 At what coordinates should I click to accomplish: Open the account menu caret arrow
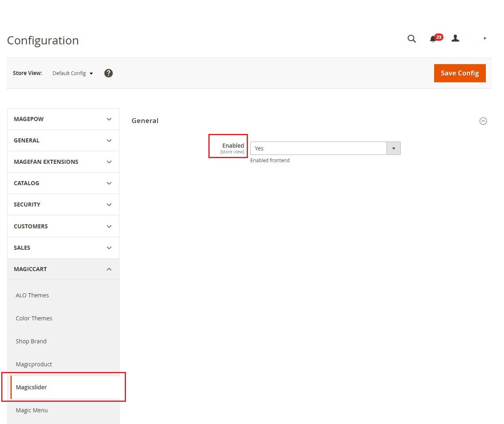(485, 39)
